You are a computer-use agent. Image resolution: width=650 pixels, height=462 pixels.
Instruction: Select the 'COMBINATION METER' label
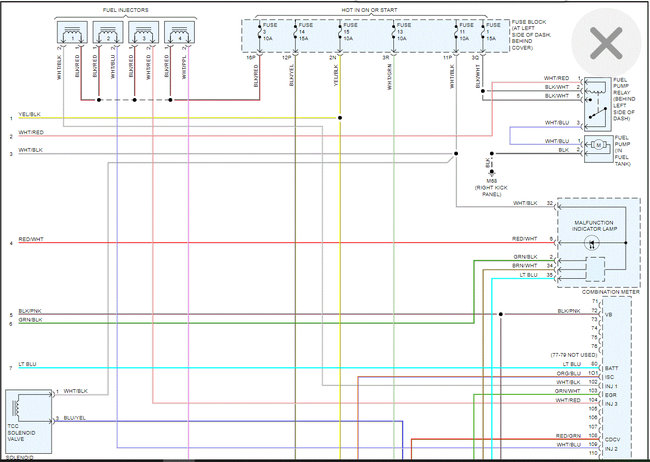611,292
